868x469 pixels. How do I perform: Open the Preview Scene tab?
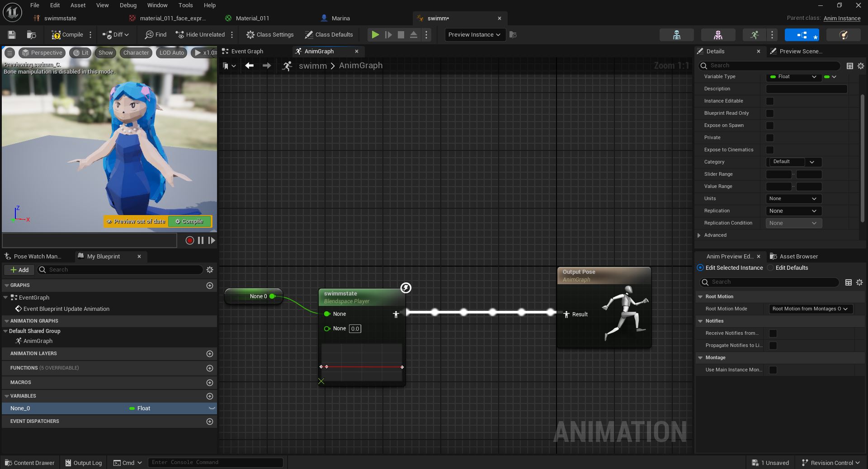(x=801, y=52)
